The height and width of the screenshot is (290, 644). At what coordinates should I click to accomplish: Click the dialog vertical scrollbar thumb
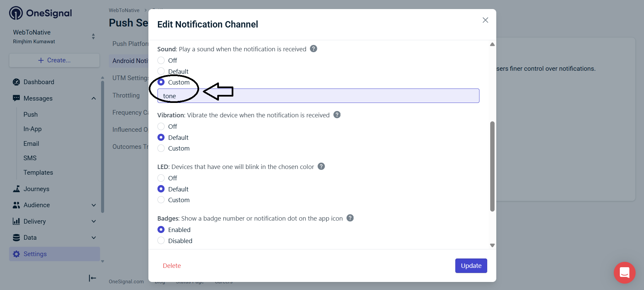click(x=492, y=166)
